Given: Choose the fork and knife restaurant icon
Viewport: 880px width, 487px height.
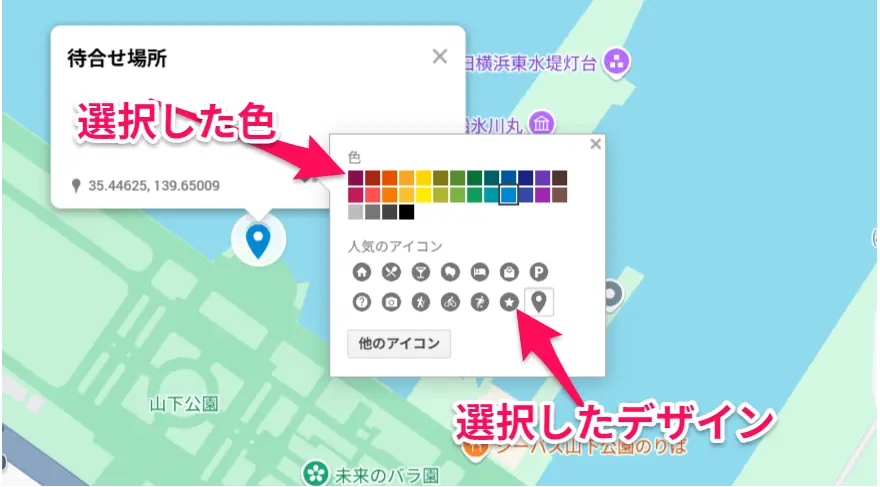Looking at the screenshot, I should point(391,272).
